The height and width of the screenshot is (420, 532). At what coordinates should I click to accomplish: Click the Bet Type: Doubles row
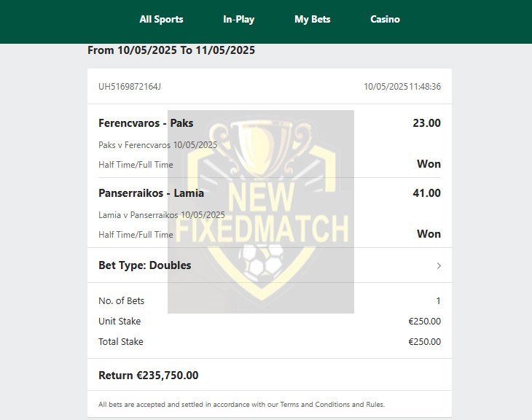270,265
